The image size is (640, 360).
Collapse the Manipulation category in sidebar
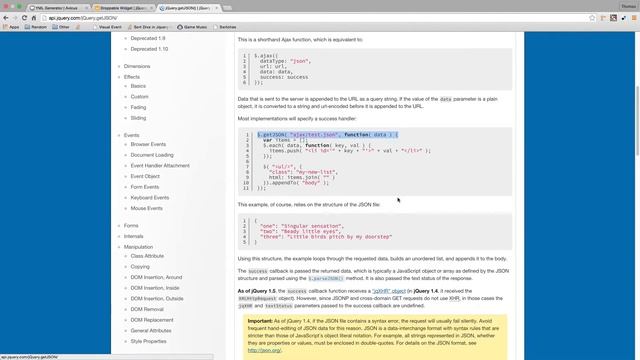click(138, 247)
